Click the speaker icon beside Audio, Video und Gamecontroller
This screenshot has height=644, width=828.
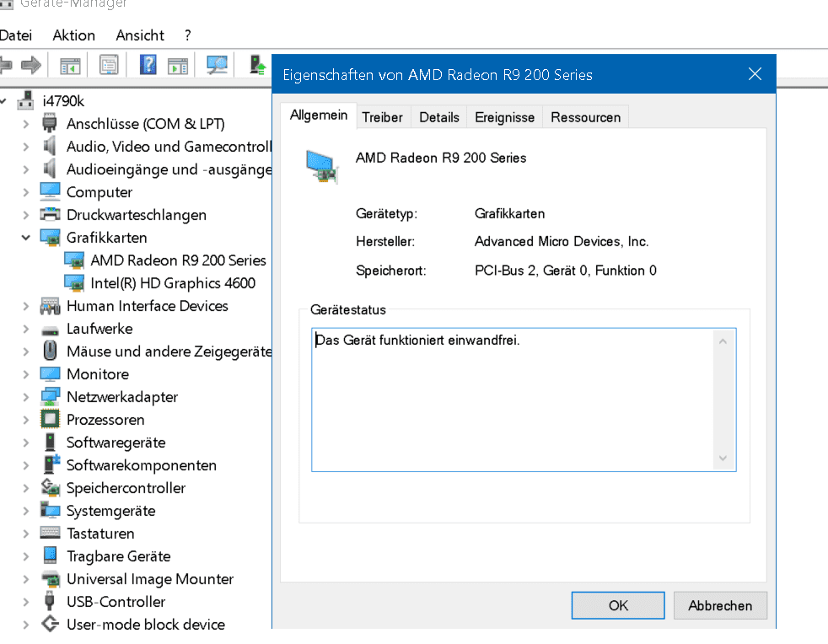tap(49, 146)
